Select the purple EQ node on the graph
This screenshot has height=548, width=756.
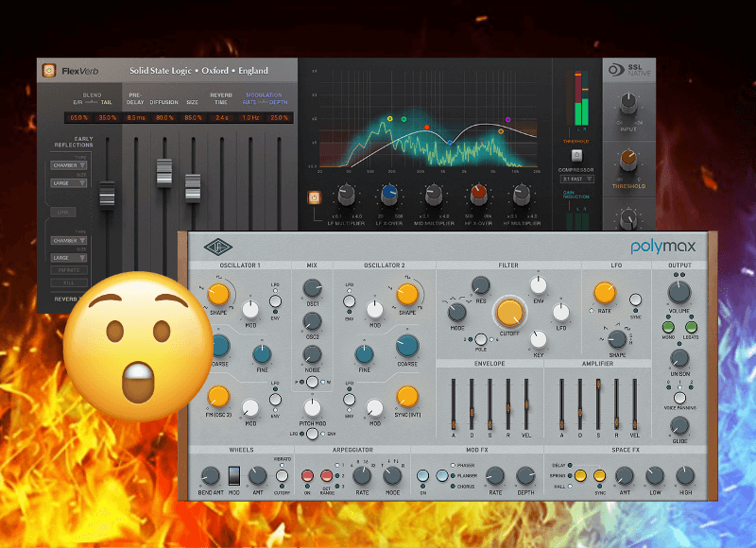point(507,119)
